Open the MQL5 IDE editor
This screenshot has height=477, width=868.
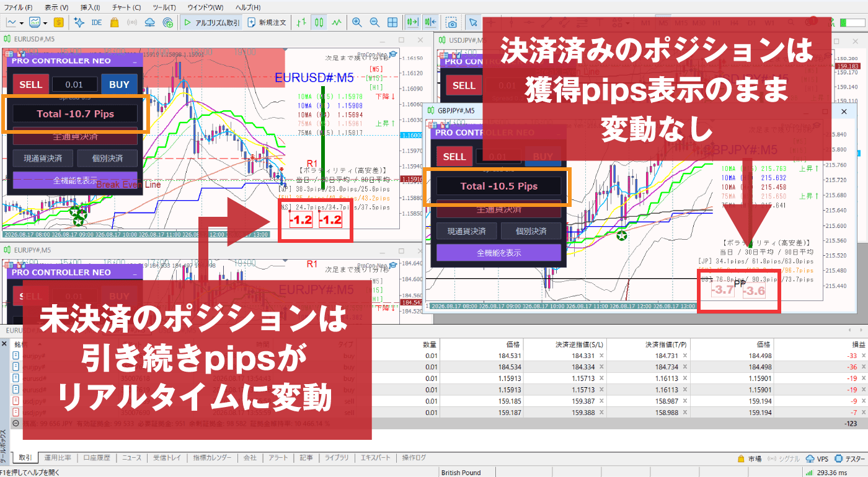click(97, 22)
